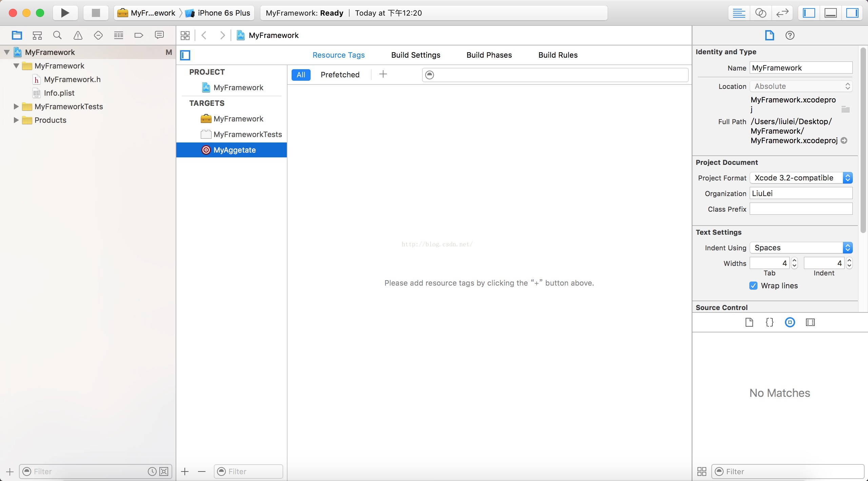The width and height of the screenshot is (868, 481).
Task: Show only source-controlled files
Action: pos(164,472)
